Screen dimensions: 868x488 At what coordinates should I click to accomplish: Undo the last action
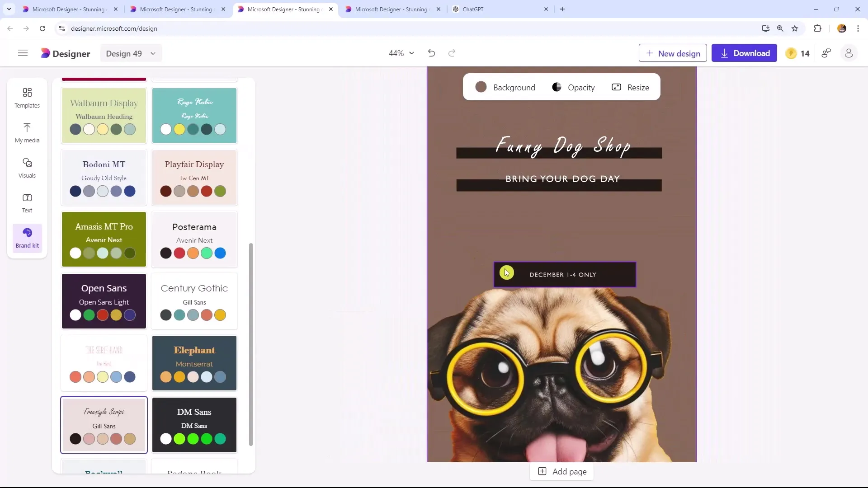[431, 53]
